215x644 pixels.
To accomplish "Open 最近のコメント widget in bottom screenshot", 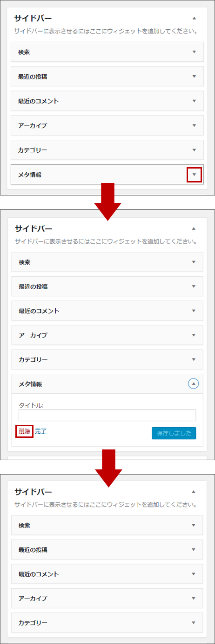I will tap(107, 574).
